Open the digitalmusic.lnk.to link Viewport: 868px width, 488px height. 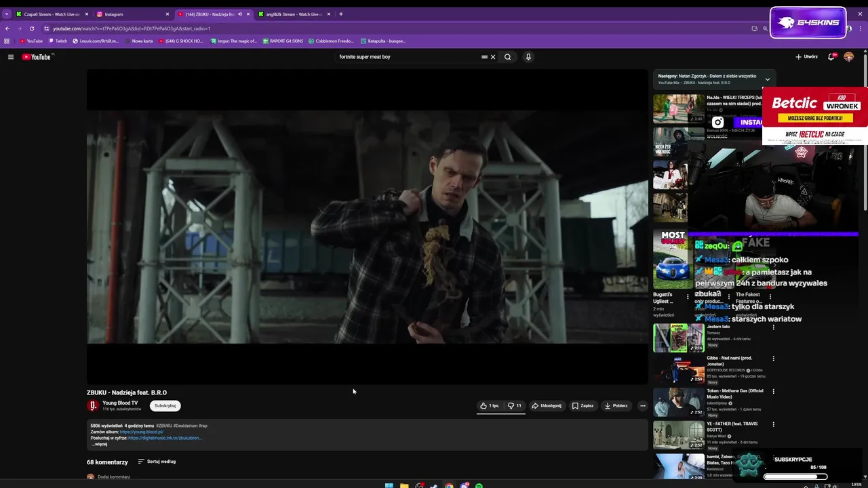coord(164,438)
